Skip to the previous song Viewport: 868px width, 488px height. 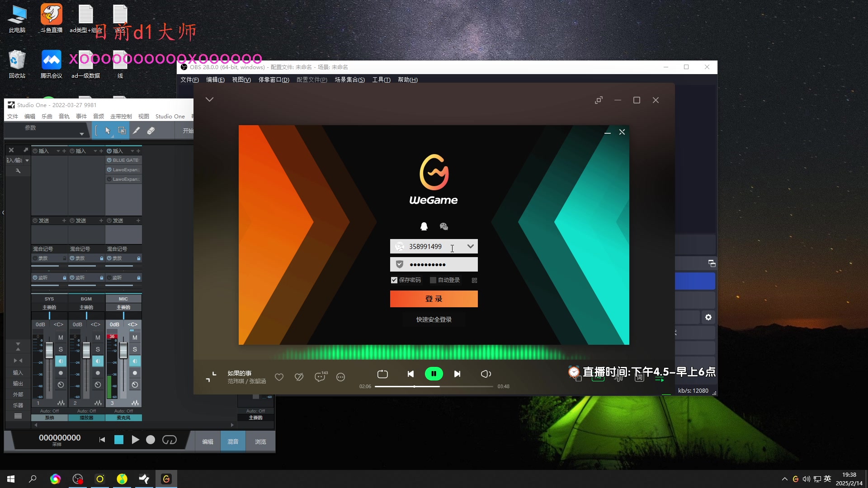410,374
